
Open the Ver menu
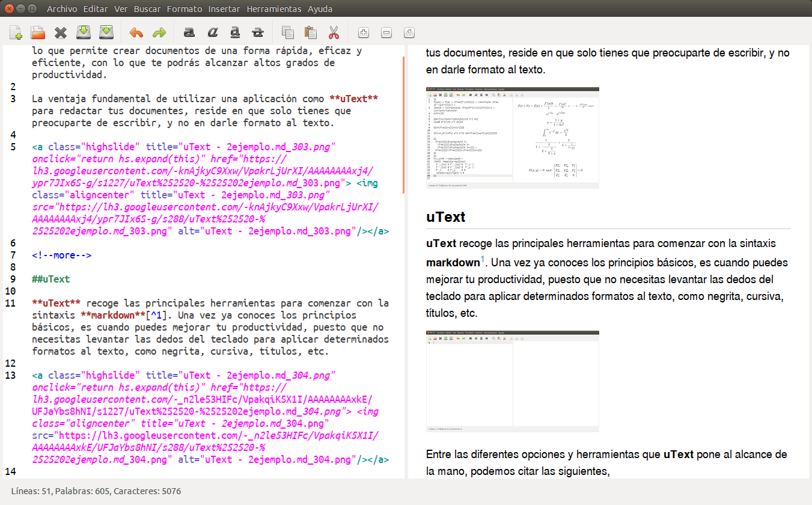pyautogui.click(x=121, y=9)
